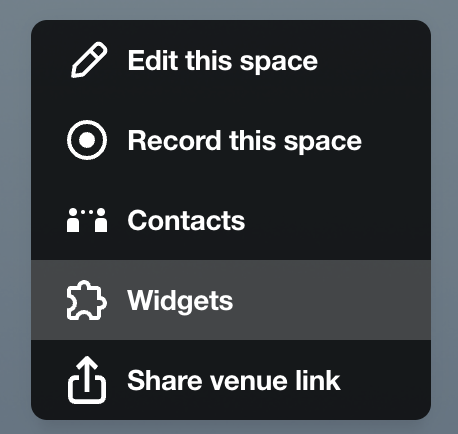Choose the "Share venue link" text
Viewport: 458px width, 434px height.
point(234,380)
